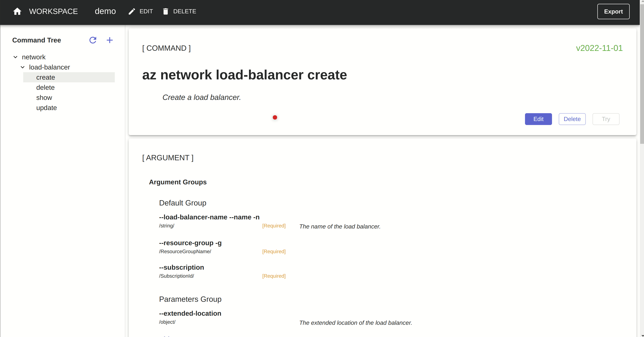The height and width of the screenshot is (337, 644).
Task: Select show command in tree
Action: pyautogui.click(x=44, y=98)
